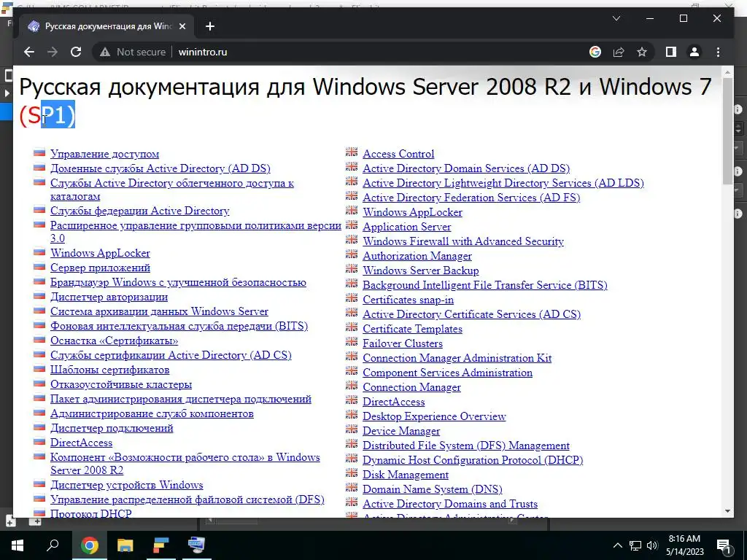Open the Управление доступом link

pyautogui.click(x=105, y=154)
